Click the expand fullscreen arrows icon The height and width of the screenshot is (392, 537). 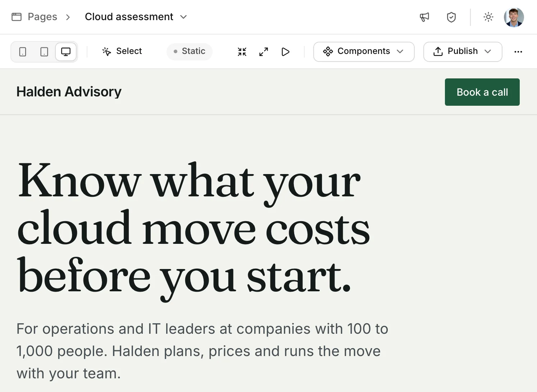(x=264, y=52)
